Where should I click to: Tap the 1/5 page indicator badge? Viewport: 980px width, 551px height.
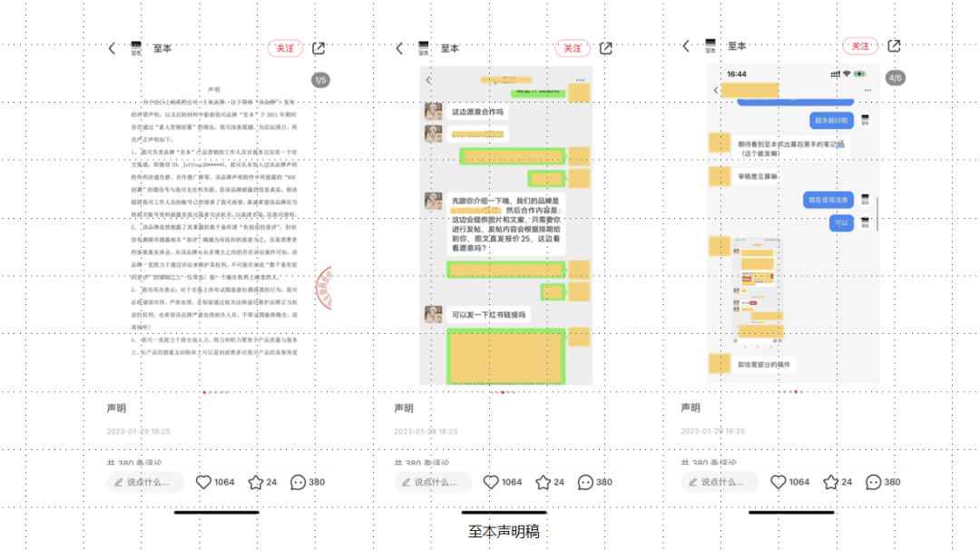pos(320,80)
